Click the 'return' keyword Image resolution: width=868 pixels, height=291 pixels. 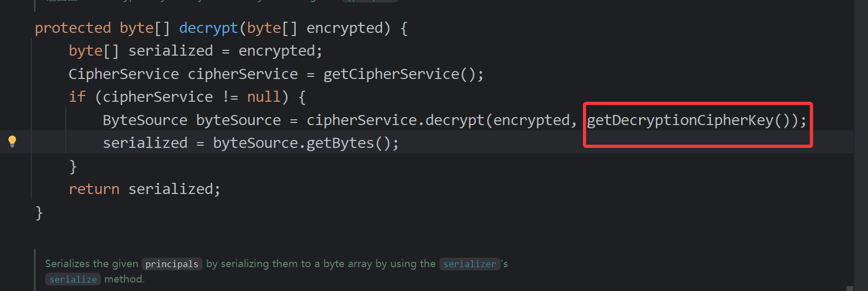click(x=94, y=189)
